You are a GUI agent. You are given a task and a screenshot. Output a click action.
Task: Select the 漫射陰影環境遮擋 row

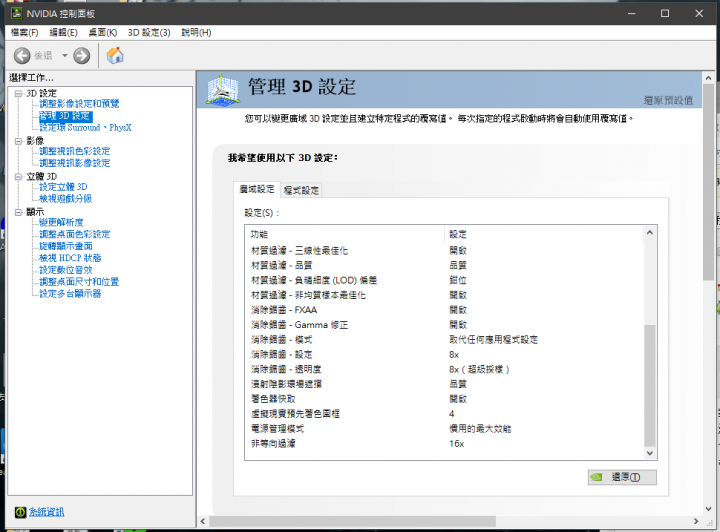tap(444, 384)
